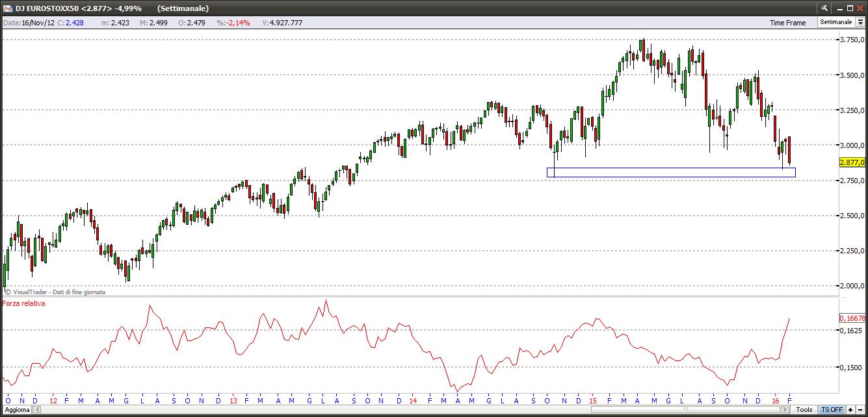Click the right scroll arrow of chart scrollbar
Image resolution: width=868 pixels, height=417 pixels.
click(784, 410)
